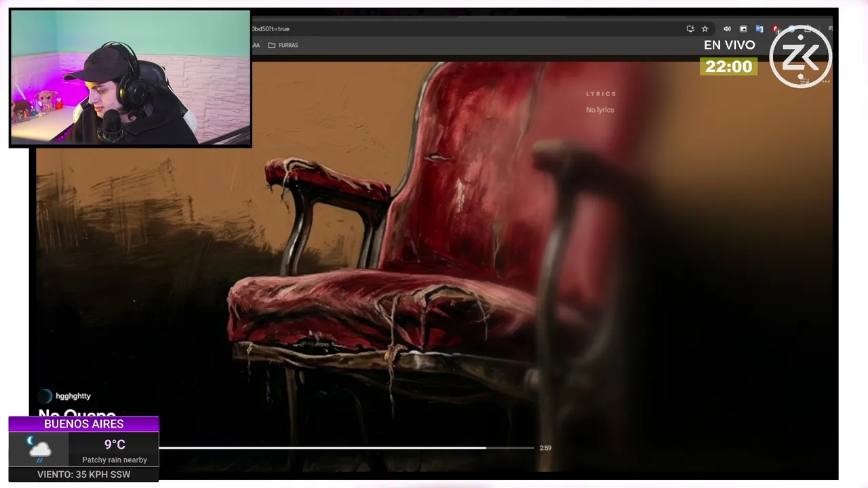Image resolution: width=868 pixels, height=488 pixels.
Task: Open the FURRAS bookmarks folder
Action: point(283,45)
